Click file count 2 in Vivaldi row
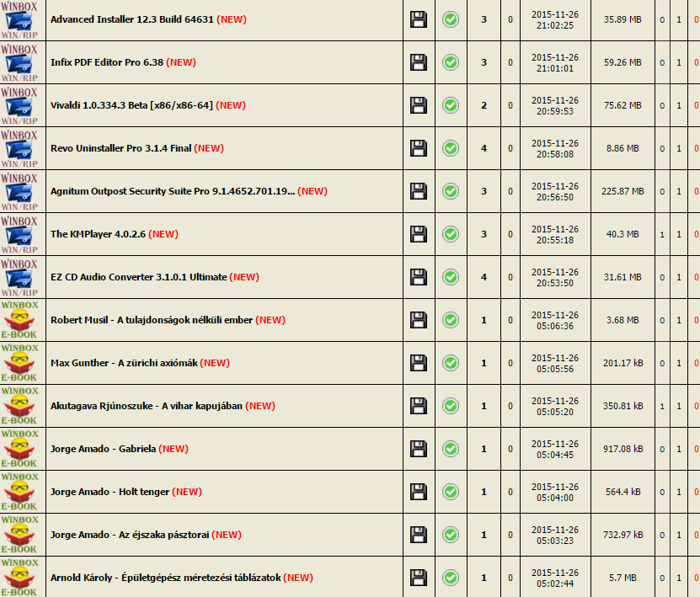The image size is (700, 597). [x=484, y=105]
